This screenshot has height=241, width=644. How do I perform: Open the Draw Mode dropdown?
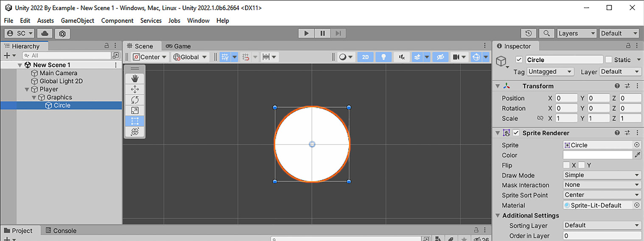coord(602,175)
